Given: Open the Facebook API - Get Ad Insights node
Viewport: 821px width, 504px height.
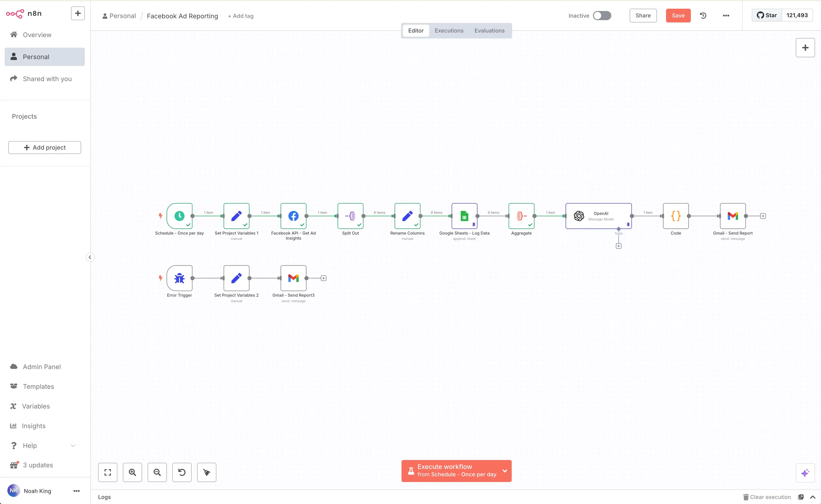Looking at the screenshot, I should click(293, 216).
